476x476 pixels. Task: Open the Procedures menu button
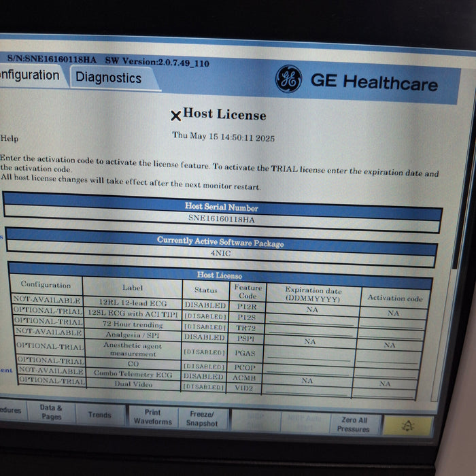click(x=11, y=410)
